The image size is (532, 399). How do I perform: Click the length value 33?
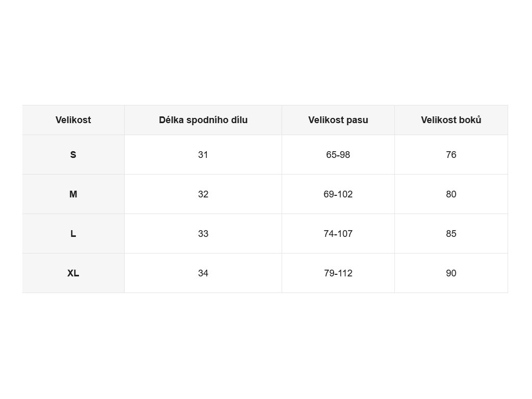click(x=203, y=234)
